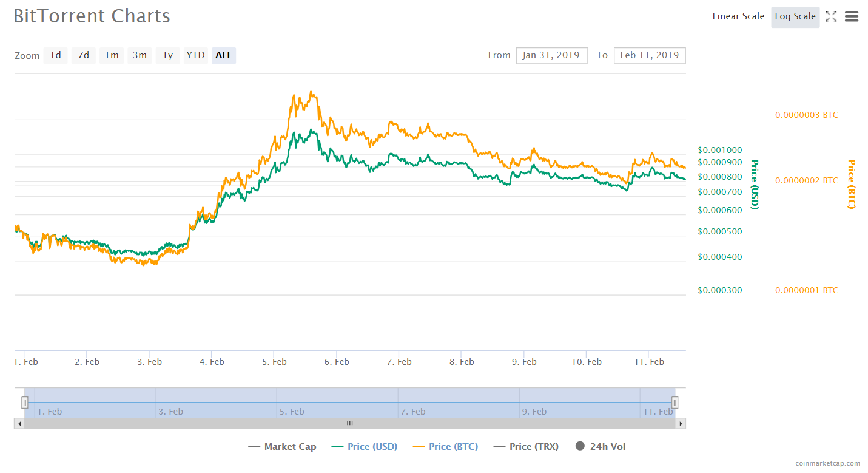Set zoom range to 7d
This screenshot has width=868, height=473.
(x=84, y=55)
